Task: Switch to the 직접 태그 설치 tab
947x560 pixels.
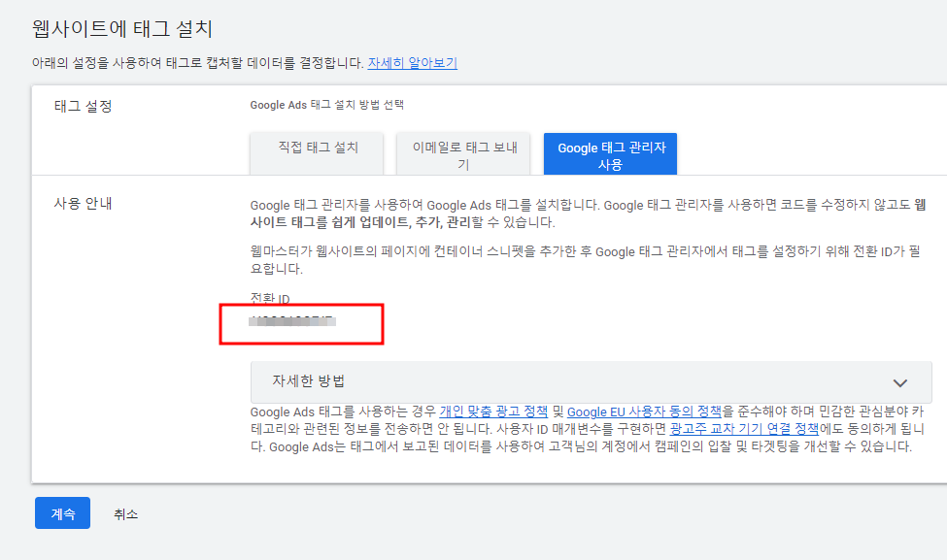Action: (319, 153)
